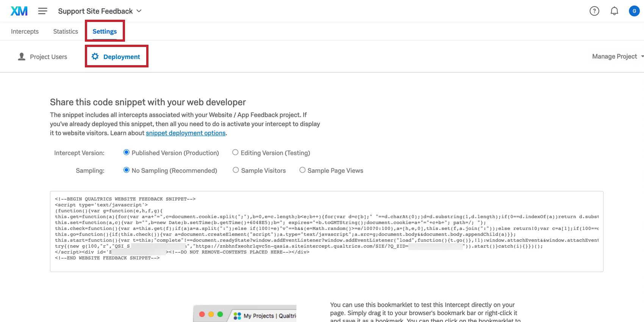The width and height of the screenshot is (644, 322).
Task: Open the Deployment section
Action: pos(116,56)
